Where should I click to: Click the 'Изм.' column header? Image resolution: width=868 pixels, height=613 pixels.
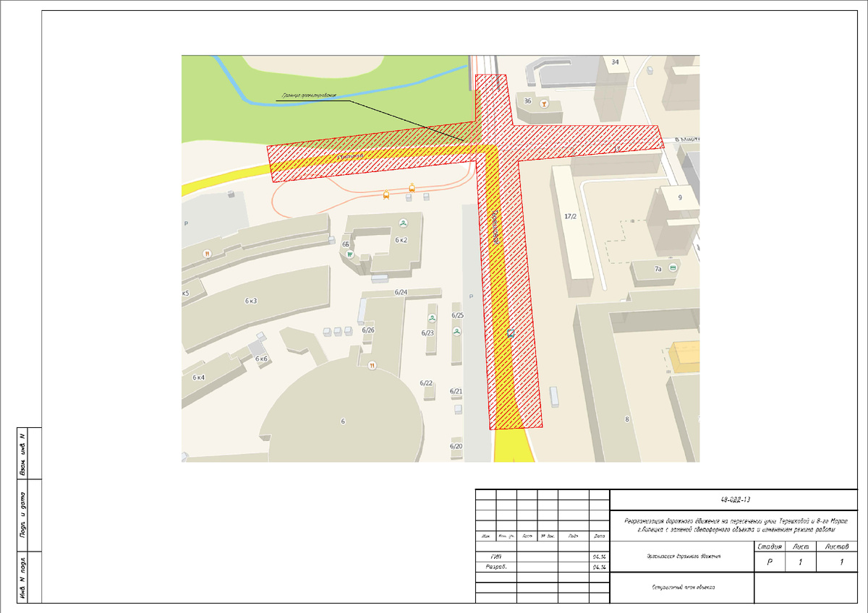point(485,536)
